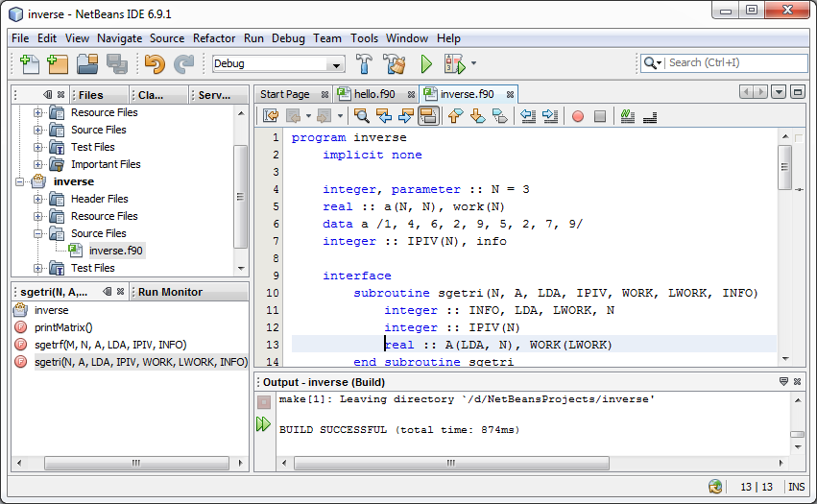The height and width of the screenshot is (504, 817).
Task: Open the Tools menu
Action: click(x=364, y=38)
